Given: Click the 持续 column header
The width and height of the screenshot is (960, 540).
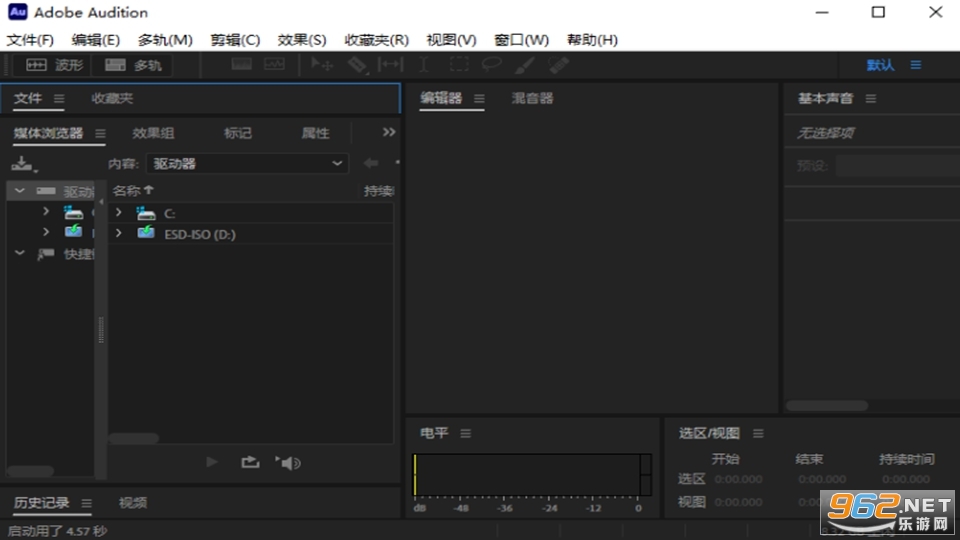Looking at the screenshot, I should tap(379, 191).
